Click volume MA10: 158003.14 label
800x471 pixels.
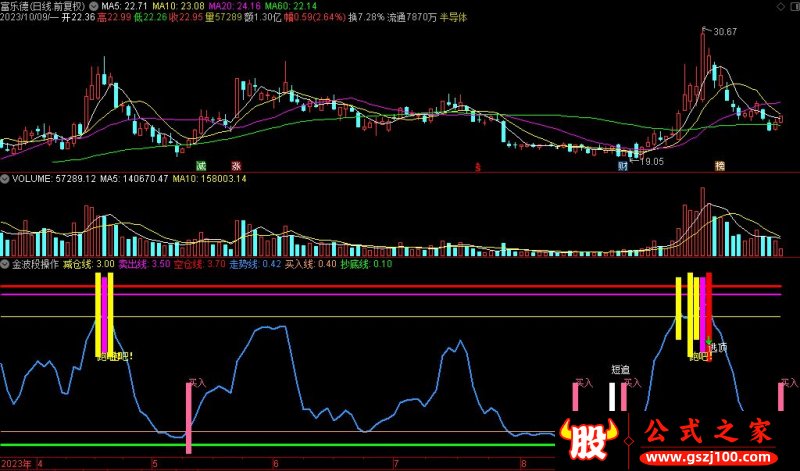tap(209, 179)
